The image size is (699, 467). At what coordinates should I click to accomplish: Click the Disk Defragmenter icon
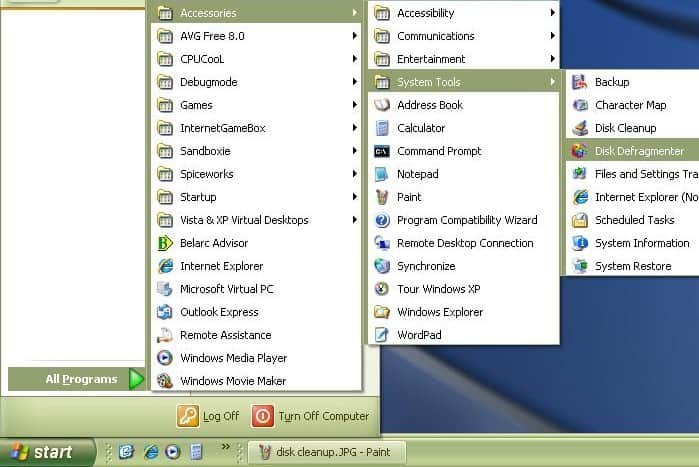pos(580,151)
